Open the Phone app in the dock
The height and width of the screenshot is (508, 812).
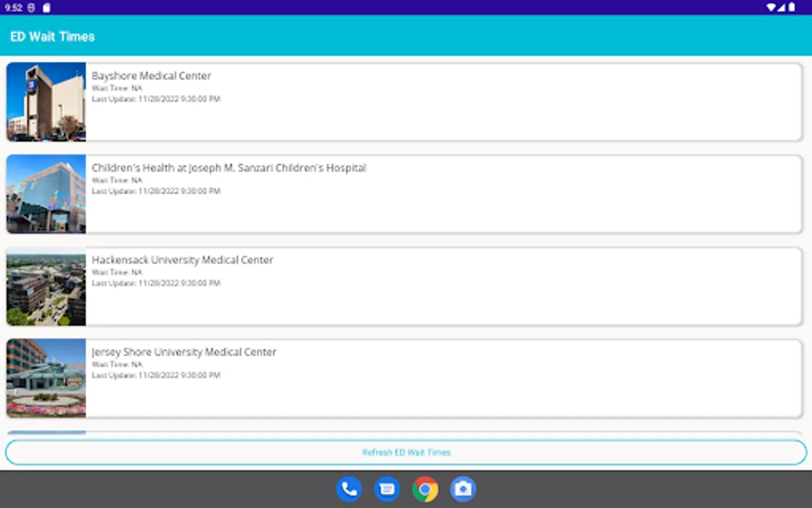pos(349,489)
